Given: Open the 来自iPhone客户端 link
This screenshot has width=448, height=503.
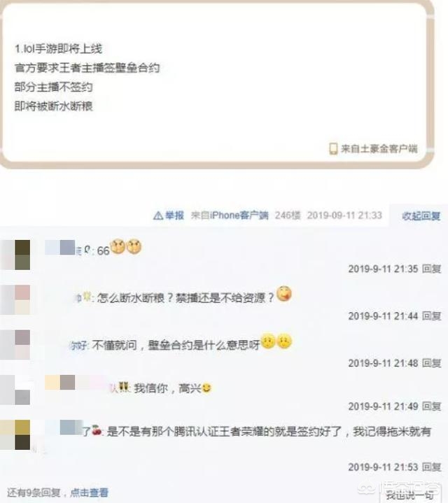Looking at the screenshot, I should (x=230, y=215).
